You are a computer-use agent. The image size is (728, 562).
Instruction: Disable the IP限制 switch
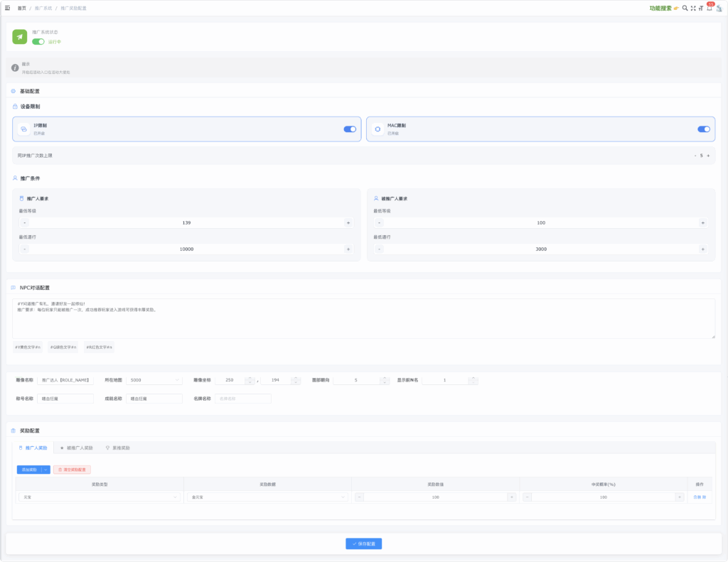(350, 129)
